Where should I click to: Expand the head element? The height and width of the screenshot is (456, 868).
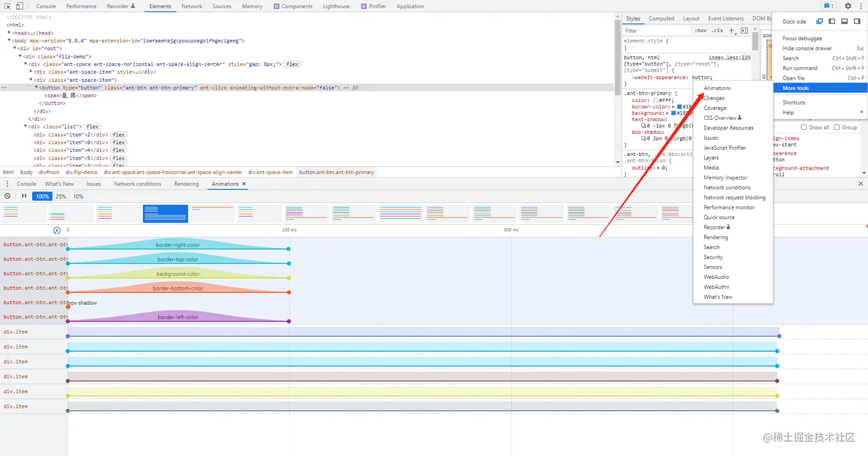[9, 33]
